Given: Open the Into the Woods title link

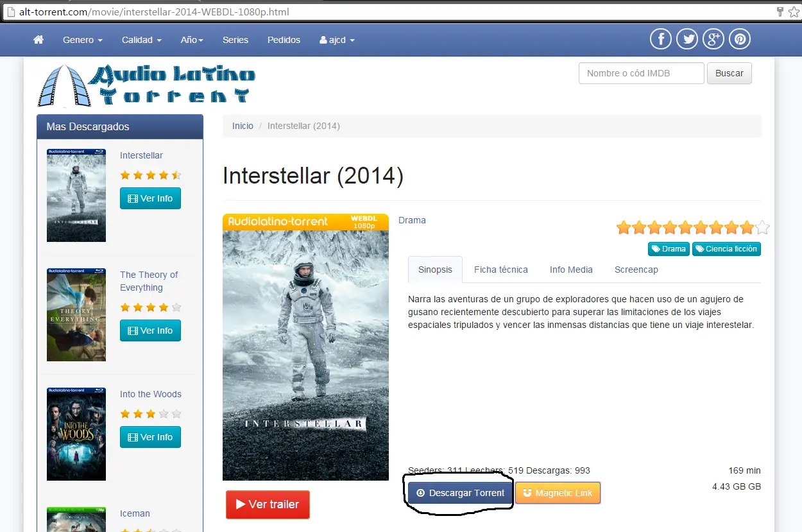Looking at the screenshot, I should (x=151, y=394).
